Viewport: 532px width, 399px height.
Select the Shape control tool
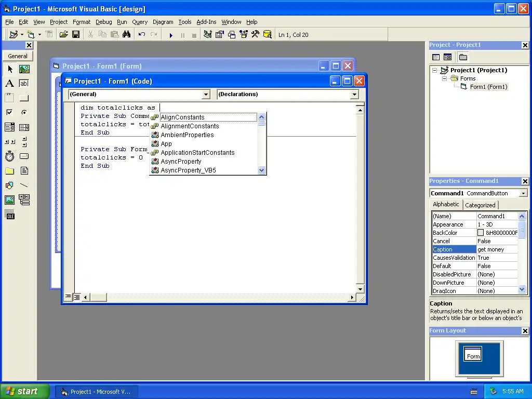pyautogui.click(x=10, y=185)
